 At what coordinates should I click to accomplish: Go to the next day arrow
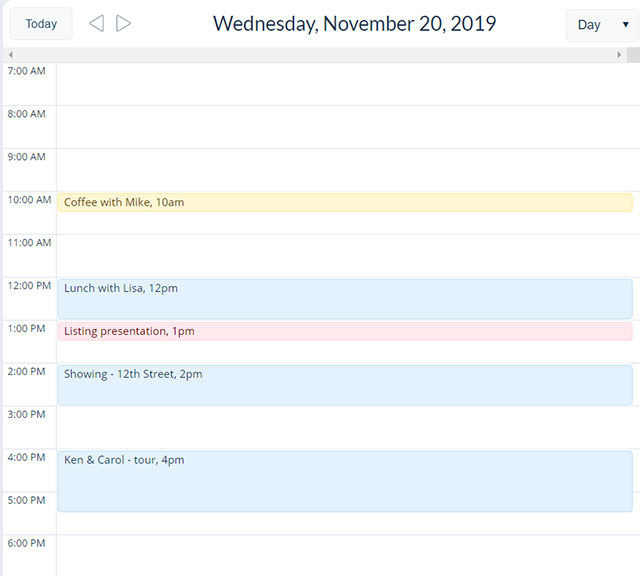pyautogui.click(x=123, y=24)
